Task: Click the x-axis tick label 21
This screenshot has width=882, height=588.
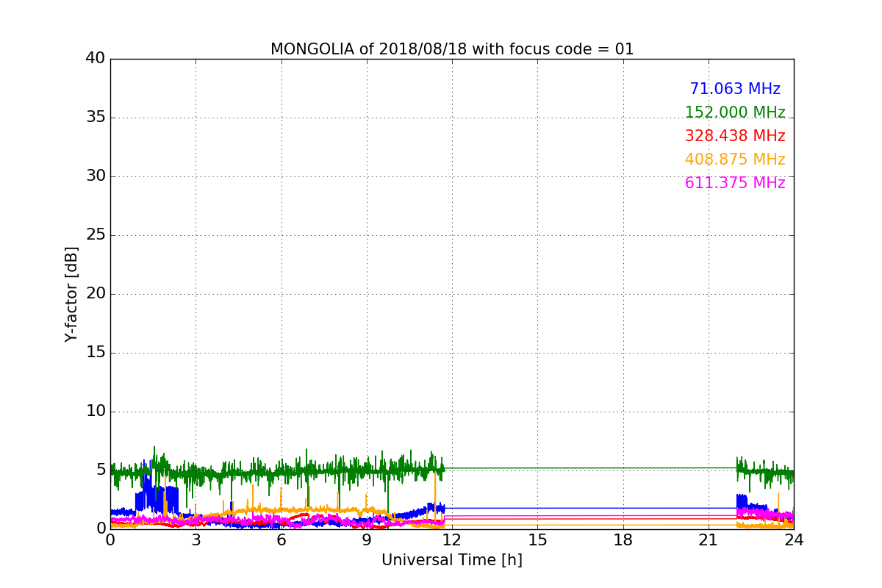Action: [709, 539]
